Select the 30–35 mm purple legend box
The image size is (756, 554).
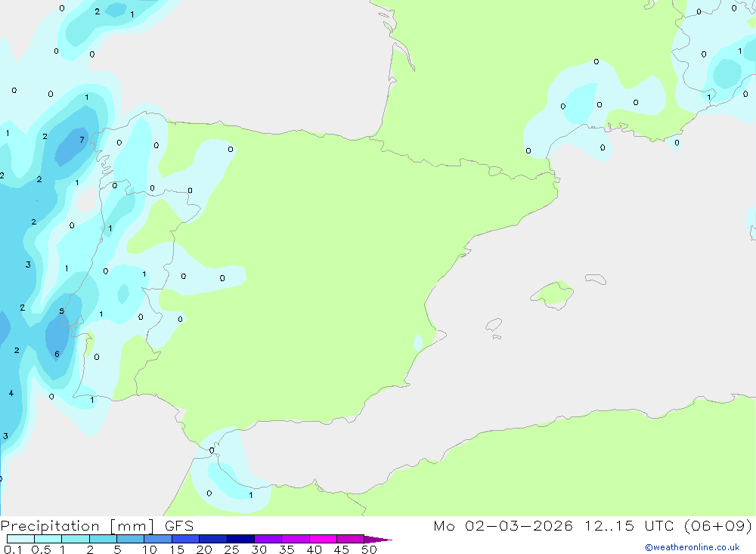[268, 539]
